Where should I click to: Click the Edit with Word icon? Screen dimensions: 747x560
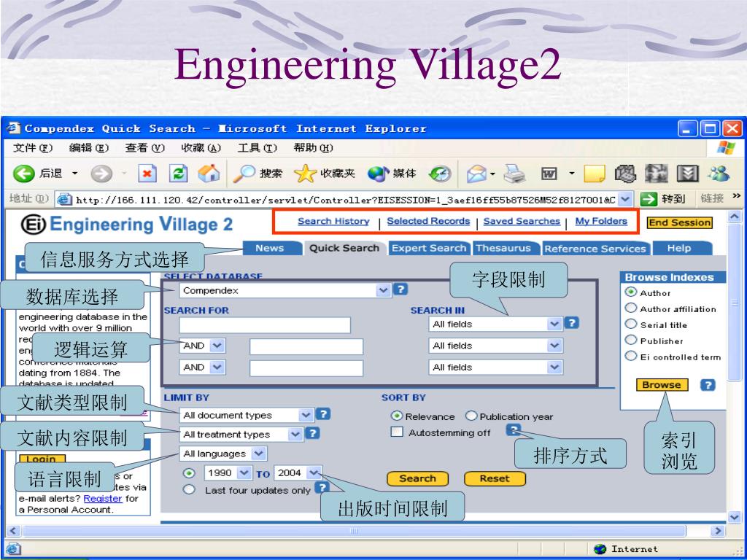(x=549, y=174)
